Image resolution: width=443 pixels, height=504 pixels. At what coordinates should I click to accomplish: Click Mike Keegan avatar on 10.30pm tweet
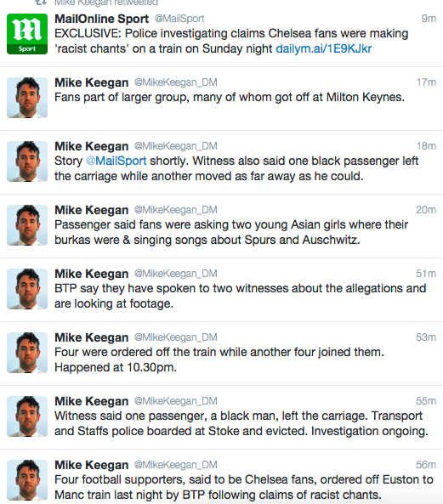click(27, 352)
